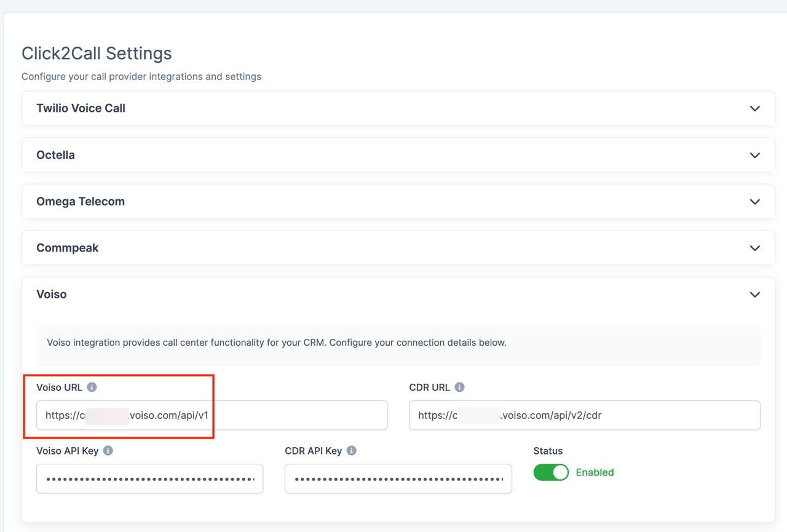Click the CDR API Key info icon
This screenshot has height=532, width=787.
pyautogui.click(x=352, y=451)
